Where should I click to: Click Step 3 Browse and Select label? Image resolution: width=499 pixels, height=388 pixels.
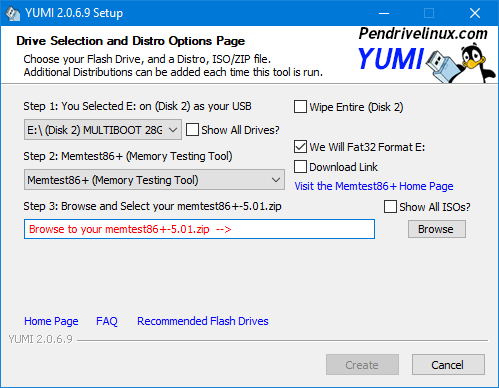[152, 206]
